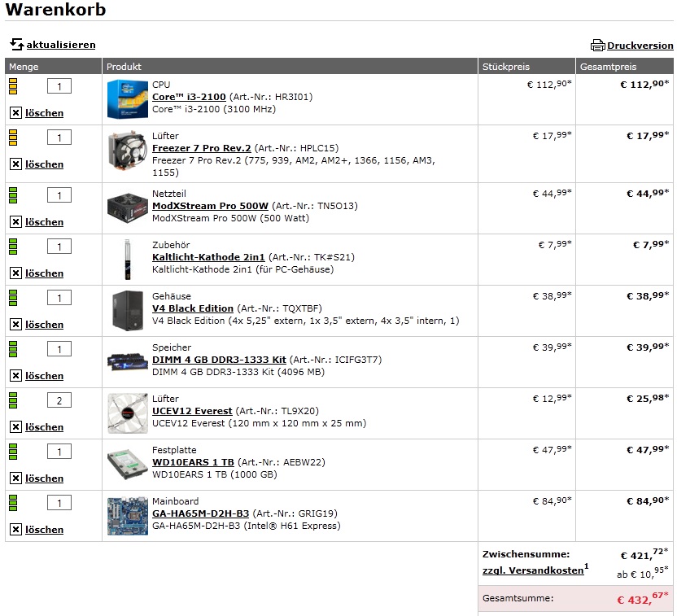Click löschen link for GA-HA65M-D2H-B3

[x=44, y=530]
